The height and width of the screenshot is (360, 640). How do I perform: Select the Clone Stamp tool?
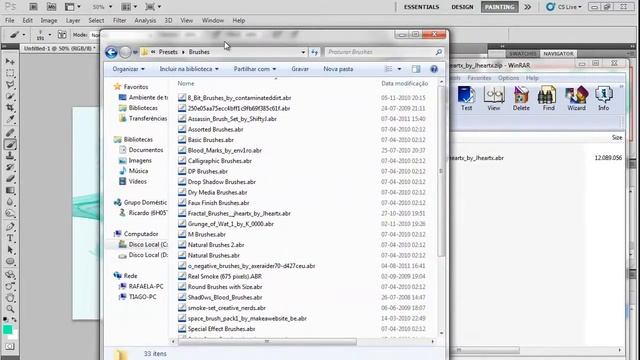[10, 156]
